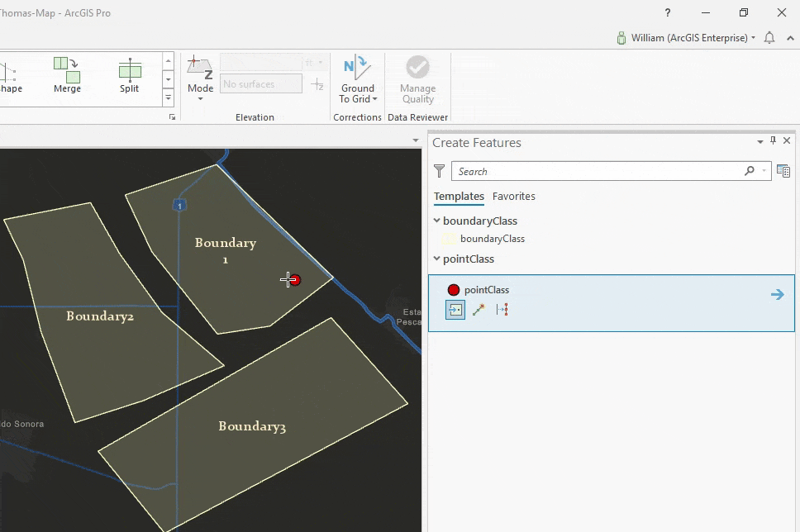The width and height of the screenshot is (800, 532).
Task: Switch to the Favorites tab
Action: (513, 197)
